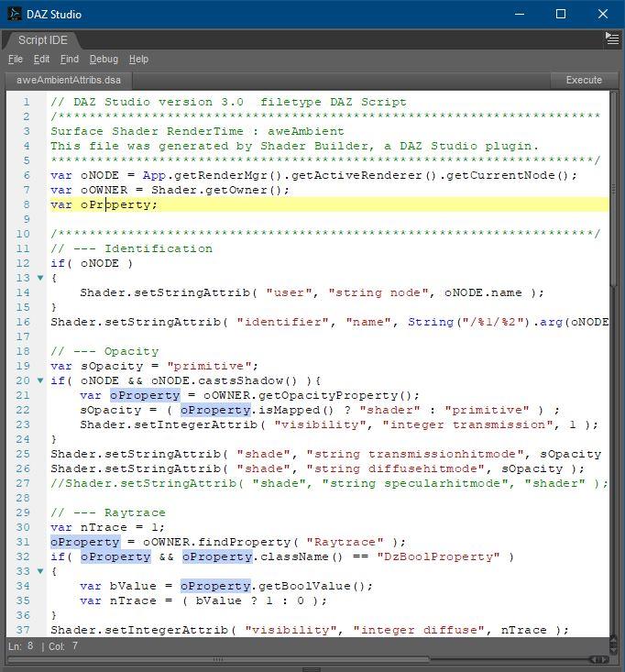Click the "Raytrace" string on line 31

[345, 542]
